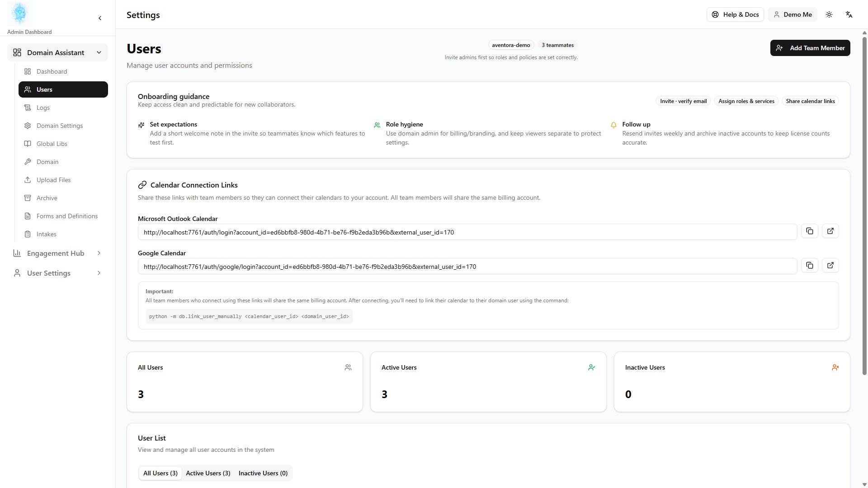Image resolution: width=868 pixels, height=488 pixels.
Task: Click the Active Users count 3
Action: coord(385,394)
